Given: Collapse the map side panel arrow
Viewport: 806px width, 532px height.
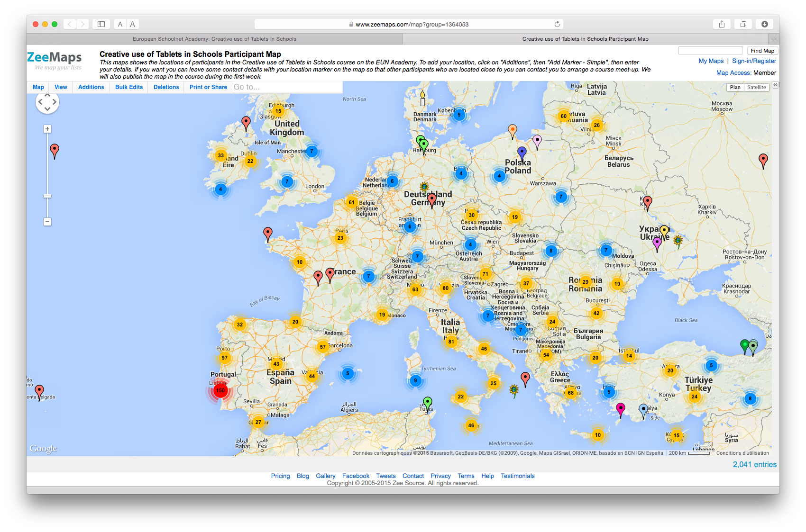Looking at the screenshot, I should click(775, 85).
